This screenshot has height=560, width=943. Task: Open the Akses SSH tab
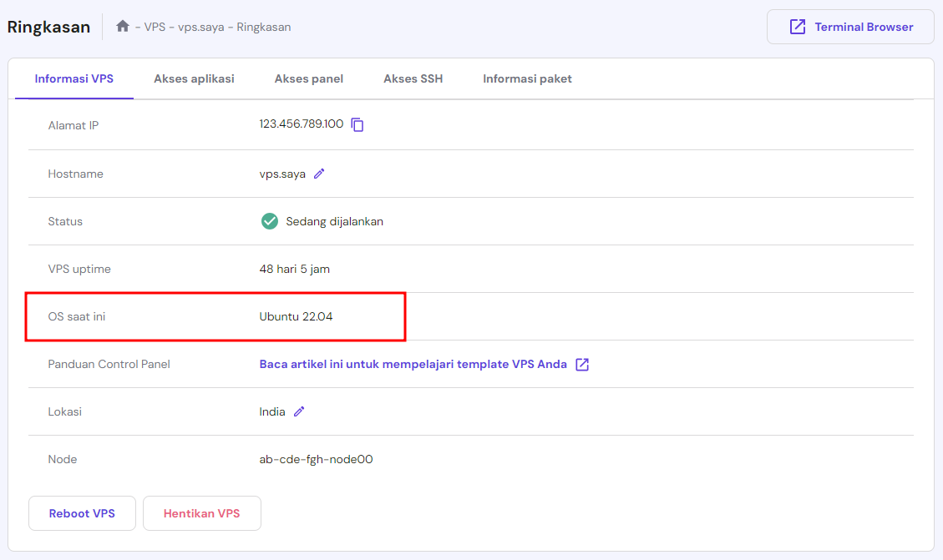413,78
